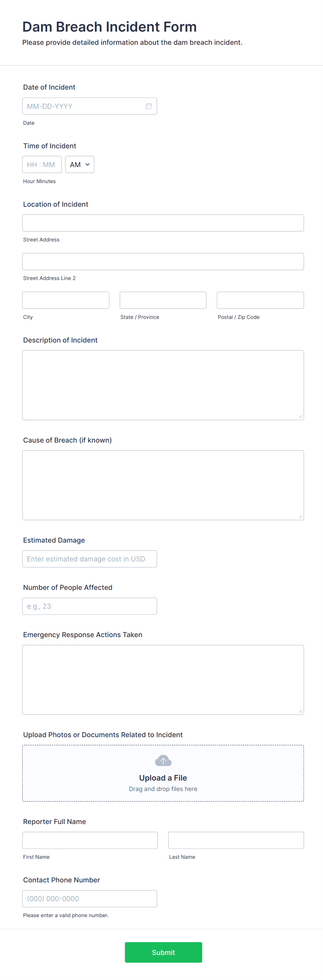Open the calendar date picker icon
This screenshot has width=323, height=980.
pyautogui.click(x=149, y=106)
